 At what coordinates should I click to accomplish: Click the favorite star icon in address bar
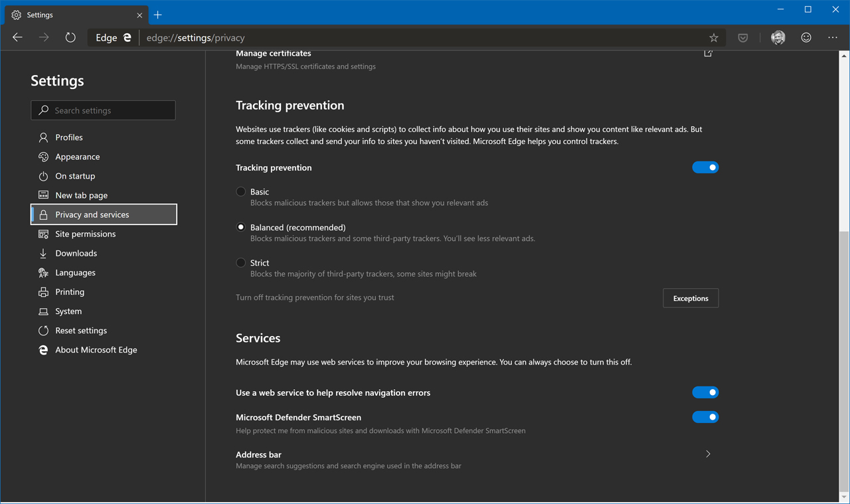tap(713, 38)
